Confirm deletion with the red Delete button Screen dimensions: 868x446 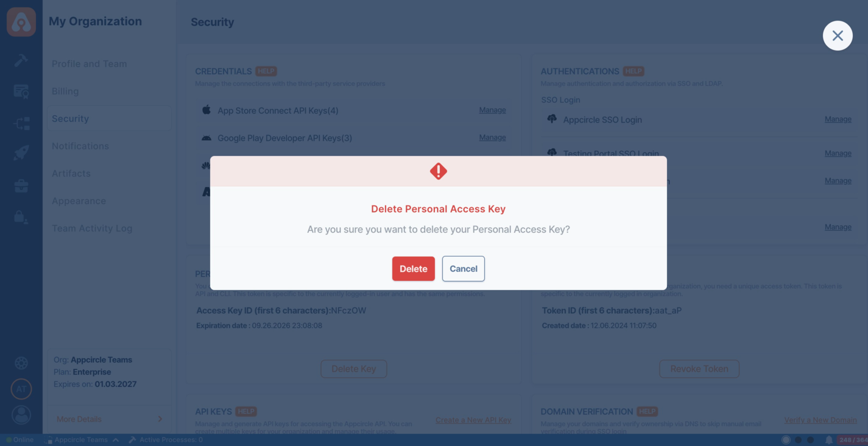point(413,269)
